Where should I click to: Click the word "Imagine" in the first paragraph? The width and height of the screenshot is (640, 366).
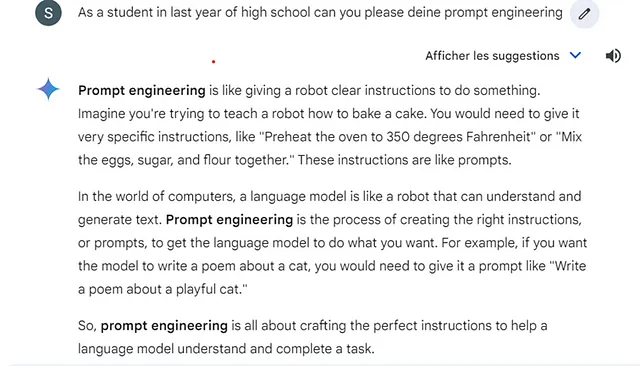tap(102, 114)
